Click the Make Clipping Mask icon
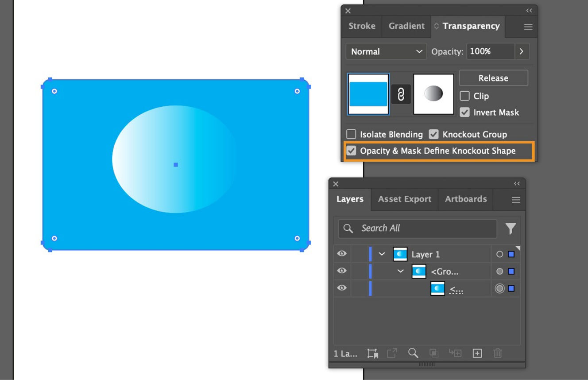This screenshot has height=380, width=588. coord(433,353)
